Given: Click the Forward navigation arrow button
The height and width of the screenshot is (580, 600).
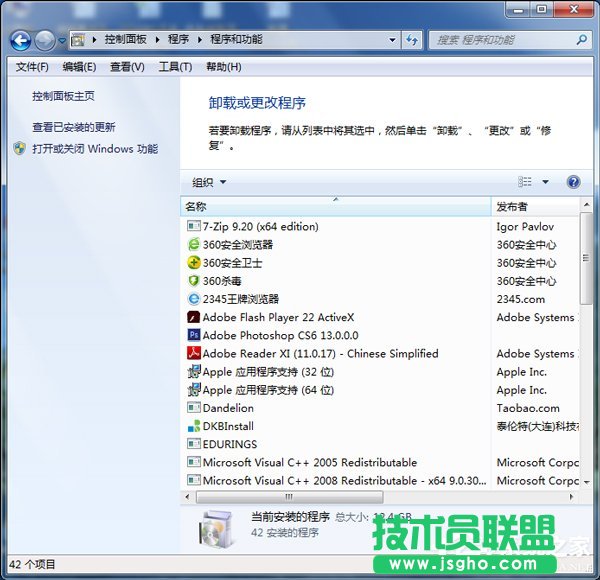Looking at the screenshot, I should (45, 40).
